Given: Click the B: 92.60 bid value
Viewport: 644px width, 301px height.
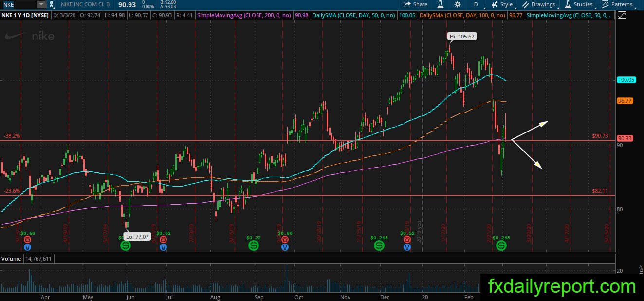Looking at the screenshot, I should click(167, 2).
